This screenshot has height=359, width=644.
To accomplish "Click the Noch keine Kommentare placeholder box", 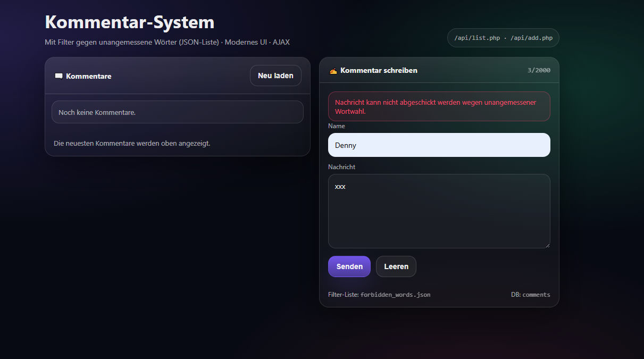I will point(177,112).
